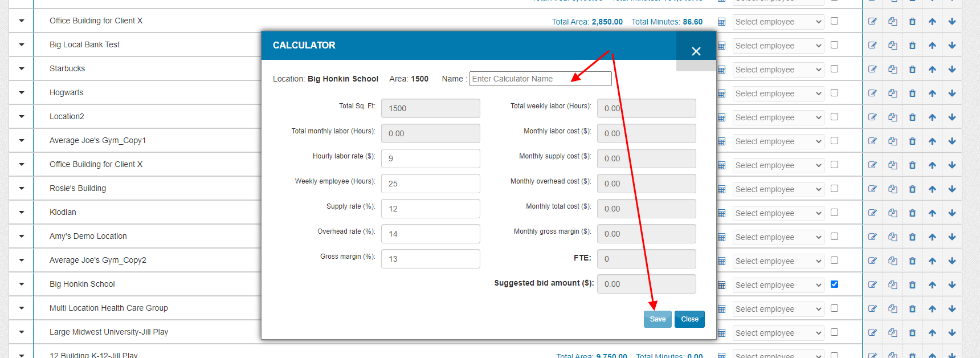Click 'Total Minutes: 86.60' text
The image size is (980, 358).
(667, 22)
